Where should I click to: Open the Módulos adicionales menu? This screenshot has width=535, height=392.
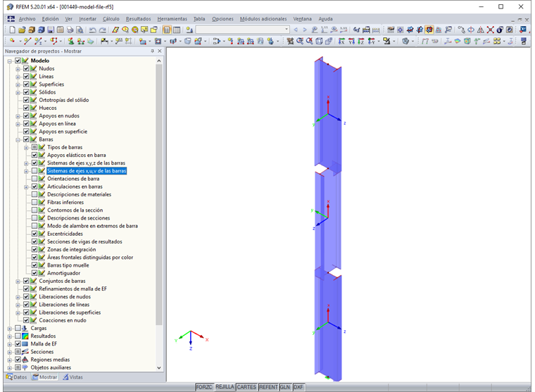pyautogui.click(x=263, y=19)
